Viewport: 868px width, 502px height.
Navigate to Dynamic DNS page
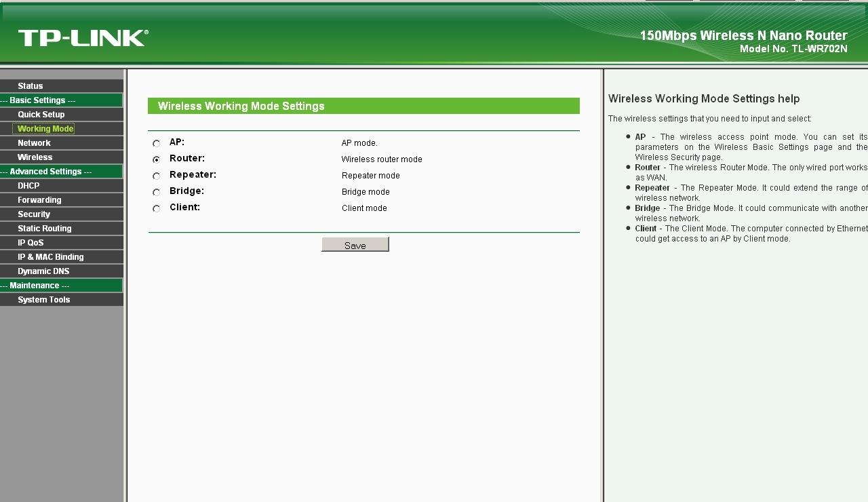(x=43, y=271)
